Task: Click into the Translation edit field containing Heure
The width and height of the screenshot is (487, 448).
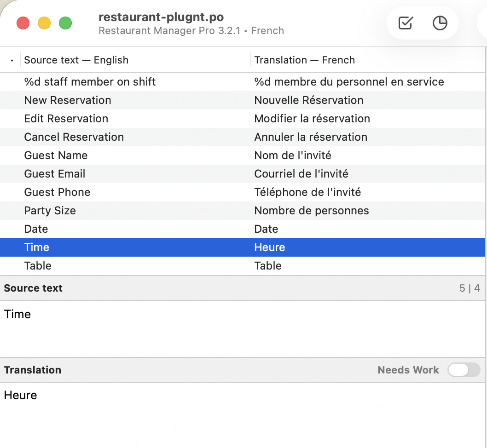Action: pos(242,415)
